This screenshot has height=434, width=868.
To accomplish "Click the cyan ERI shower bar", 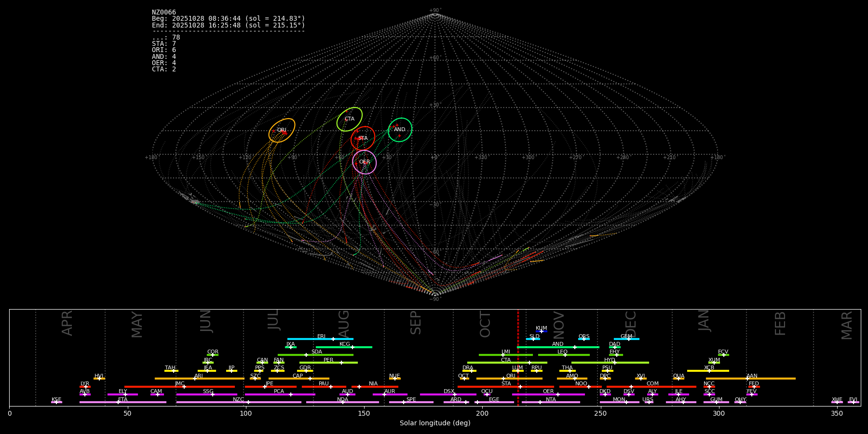I will [x=309, y=339].
